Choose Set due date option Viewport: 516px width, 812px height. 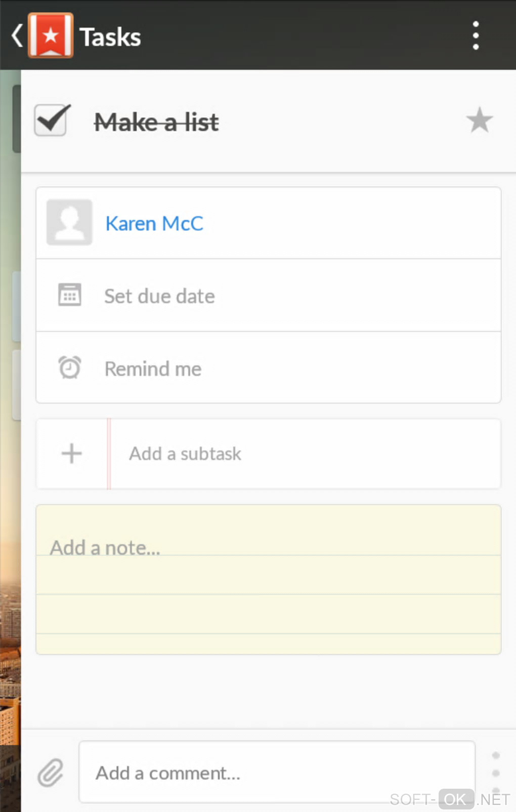(x=159, y=296)
